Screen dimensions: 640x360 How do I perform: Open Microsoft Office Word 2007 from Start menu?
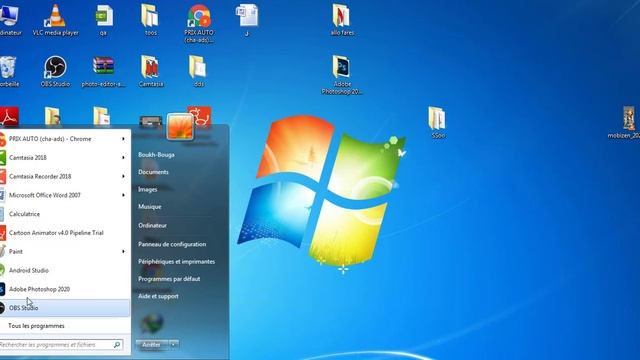(65, 195)
